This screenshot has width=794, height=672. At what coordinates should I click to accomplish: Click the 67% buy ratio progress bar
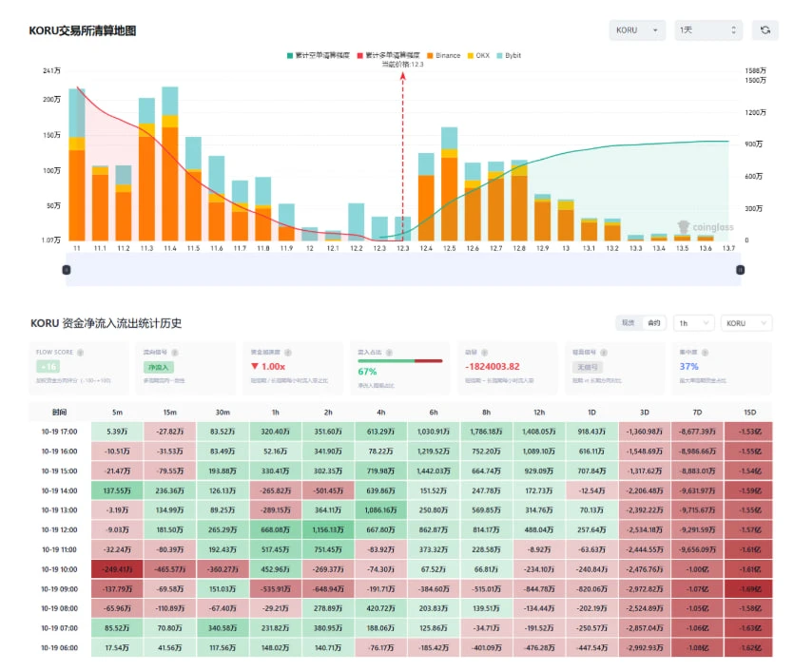click(400, 361)
